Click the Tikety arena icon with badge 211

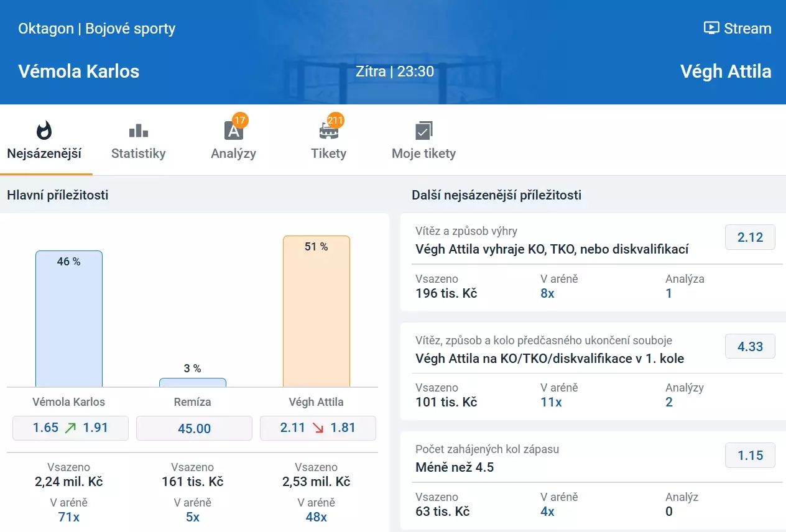[x=328, y=131]
